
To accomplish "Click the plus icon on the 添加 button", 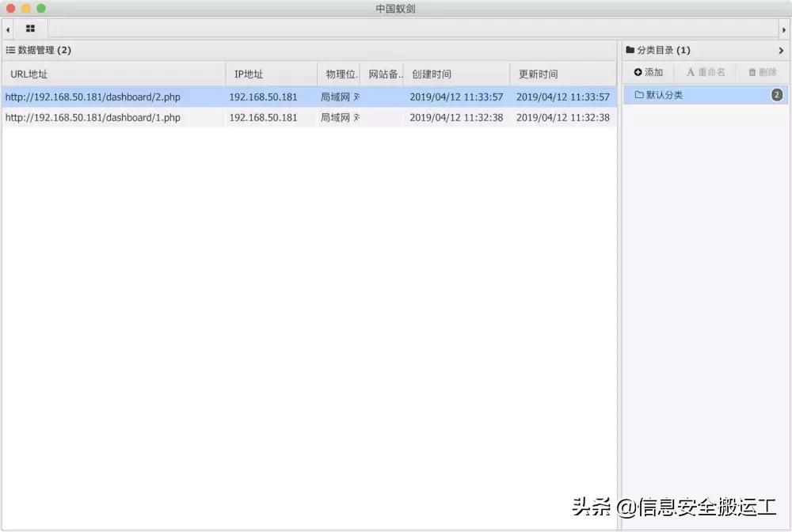I will [638, 72].
